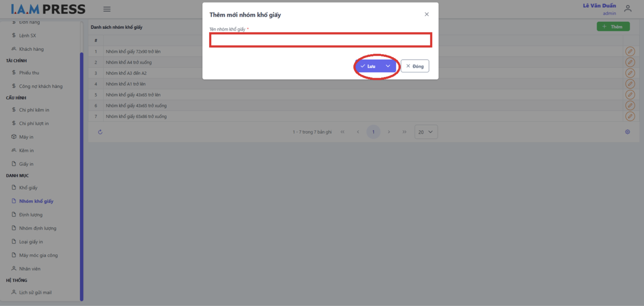This screenshot has height=306, width=644.
Task: Close the dialog with X icon
Action: coord(427,14)
